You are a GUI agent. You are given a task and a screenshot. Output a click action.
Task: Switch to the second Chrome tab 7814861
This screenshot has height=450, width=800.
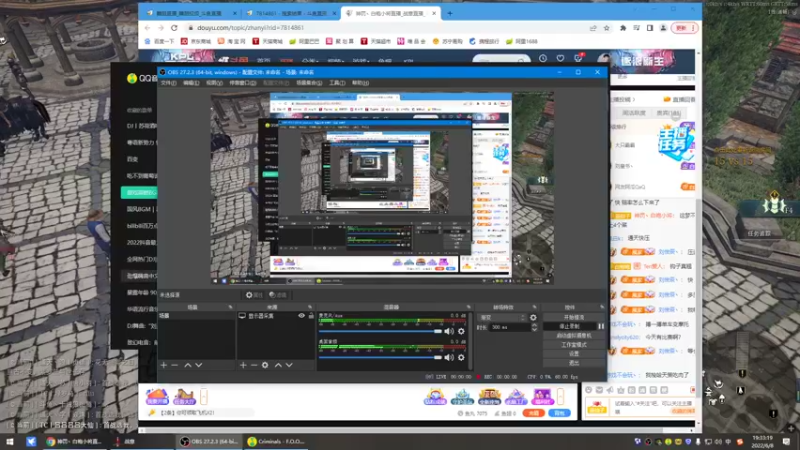tap(292, 13)
